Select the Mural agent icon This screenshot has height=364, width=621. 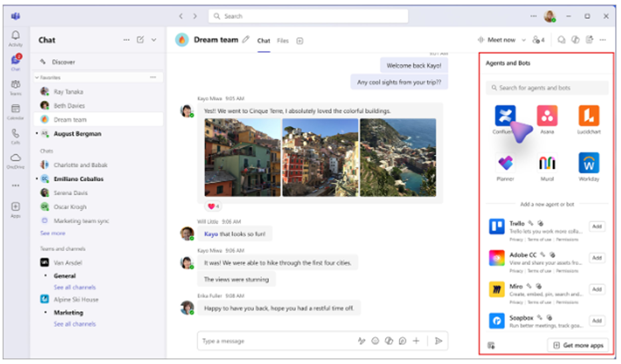tap(547, 163)
